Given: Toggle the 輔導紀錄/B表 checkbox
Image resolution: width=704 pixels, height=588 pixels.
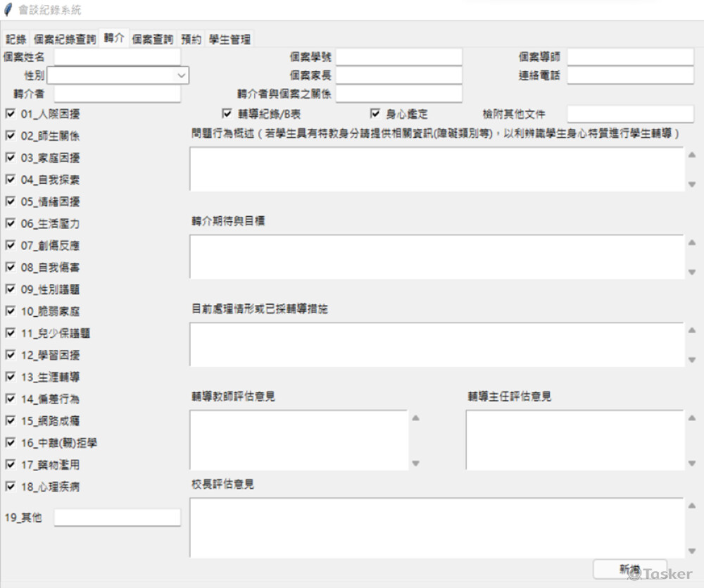Looking at the screenshot, I should (227, 113).
